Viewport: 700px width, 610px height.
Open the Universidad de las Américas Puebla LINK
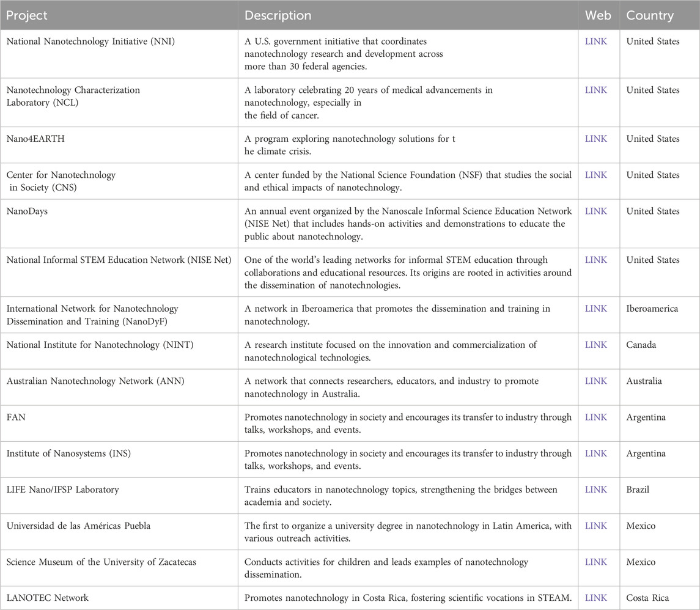point(596,526)
